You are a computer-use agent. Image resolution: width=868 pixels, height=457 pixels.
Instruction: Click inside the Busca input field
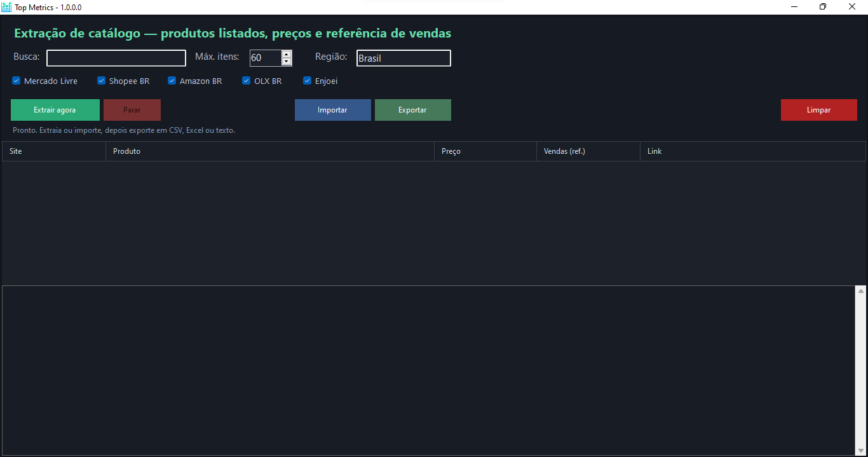116,58
